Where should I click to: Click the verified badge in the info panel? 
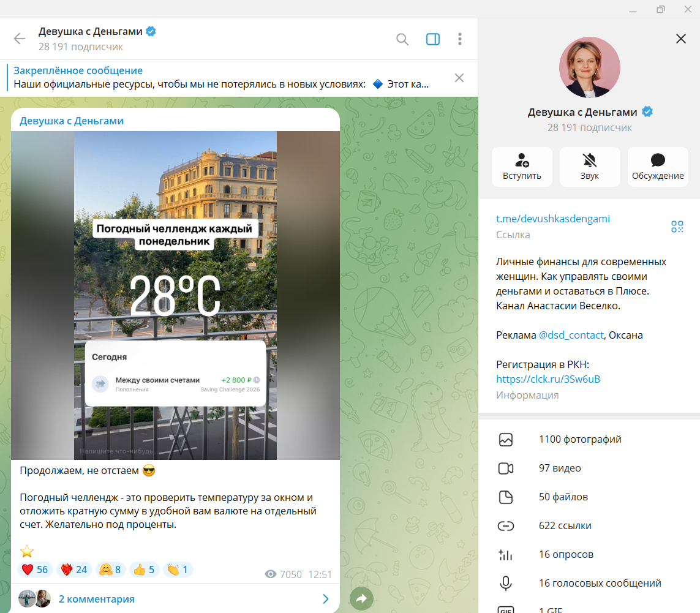[x=647, y=111]
